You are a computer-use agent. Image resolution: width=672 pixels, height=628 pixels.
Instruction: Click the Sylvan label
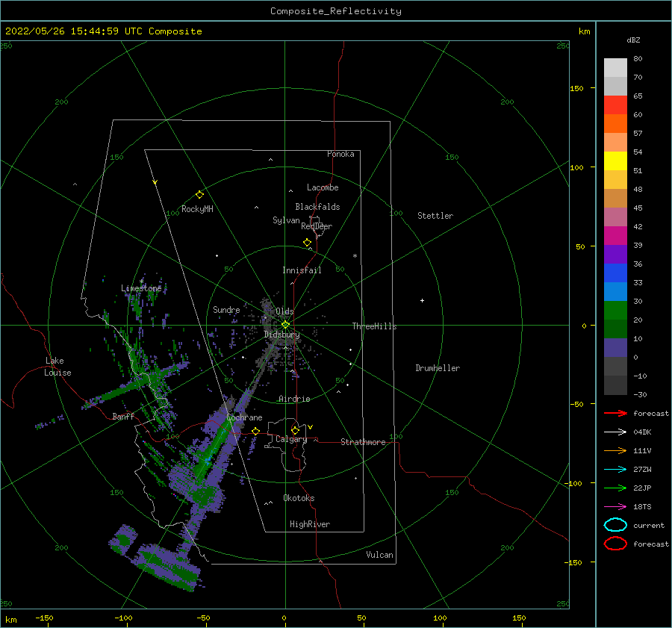click(x=286, y=220)
